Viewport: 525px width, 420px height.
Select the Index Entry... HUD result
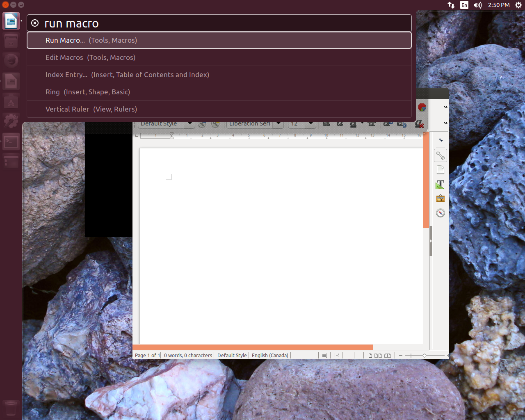219,75
